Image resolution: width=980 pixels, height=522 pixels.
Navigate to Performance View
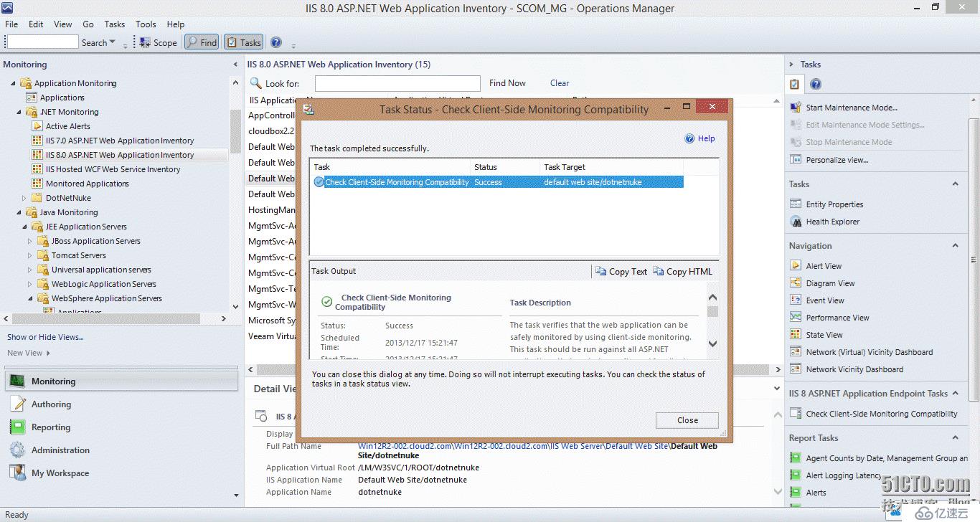837,318
